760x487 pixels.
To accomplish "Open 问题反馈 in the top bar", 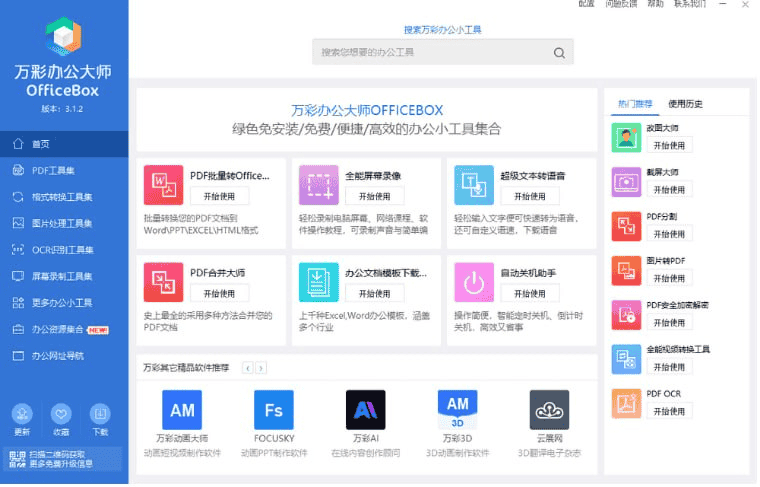I will coord(623,4).
